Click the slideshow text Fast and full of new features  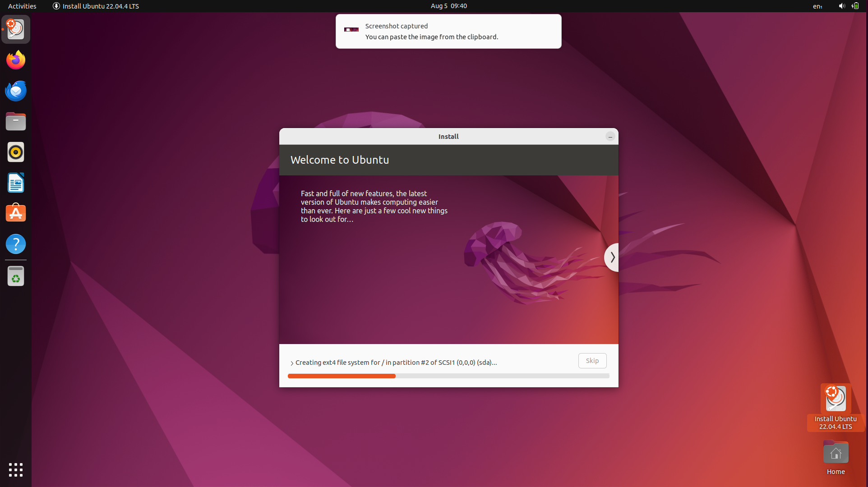click(374, 206)
